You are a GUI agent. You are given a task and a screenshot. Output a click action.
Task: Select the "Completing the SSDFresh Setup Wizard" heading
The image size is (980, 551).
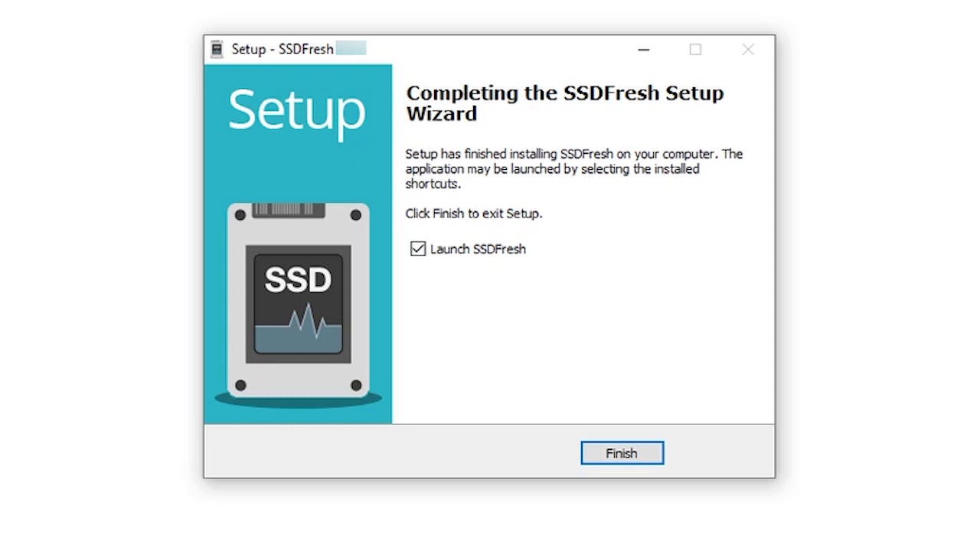click(x=564, y=103)
